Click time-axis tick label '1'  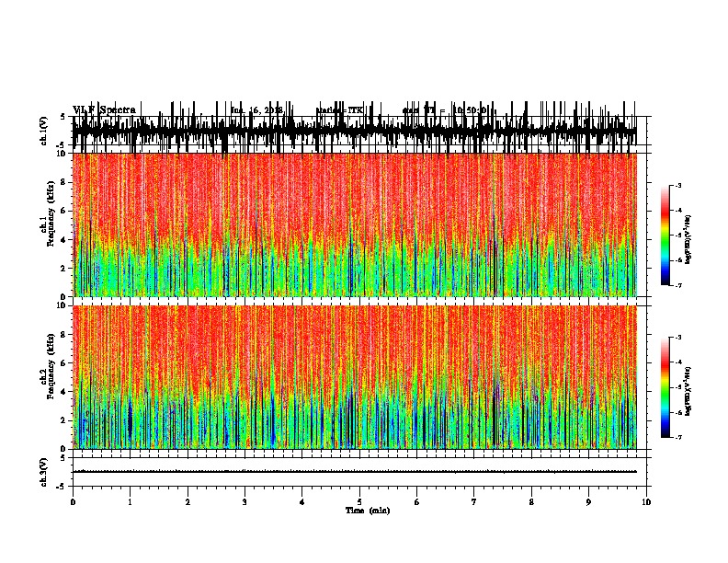[x=130, y=502]
